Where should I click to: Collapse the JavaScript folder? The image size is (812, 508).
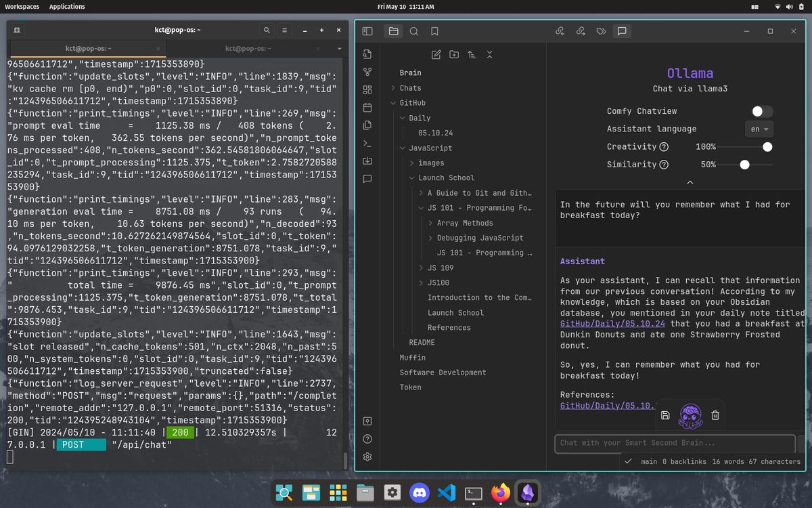pos(430,148)
